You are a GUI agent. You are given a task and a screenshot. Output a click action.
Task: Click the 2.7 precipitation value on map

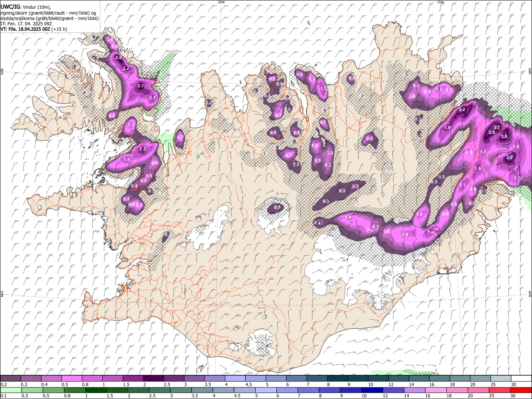(x=140, y=86)
